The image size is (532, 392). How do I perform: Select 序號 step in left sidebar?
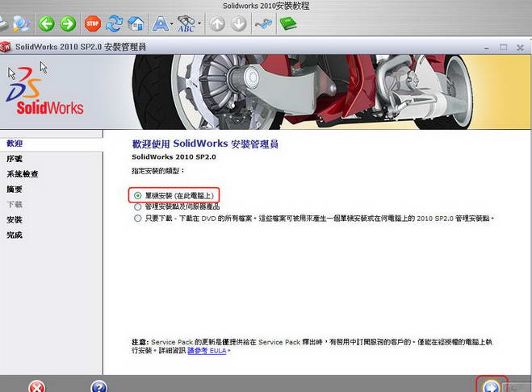click(15, 159)
